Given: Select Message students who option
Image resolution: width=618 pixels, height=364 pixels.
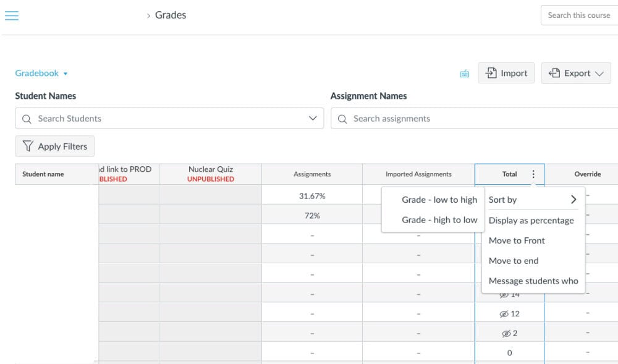Looking at the screenshot, I should tap(533, 281).
